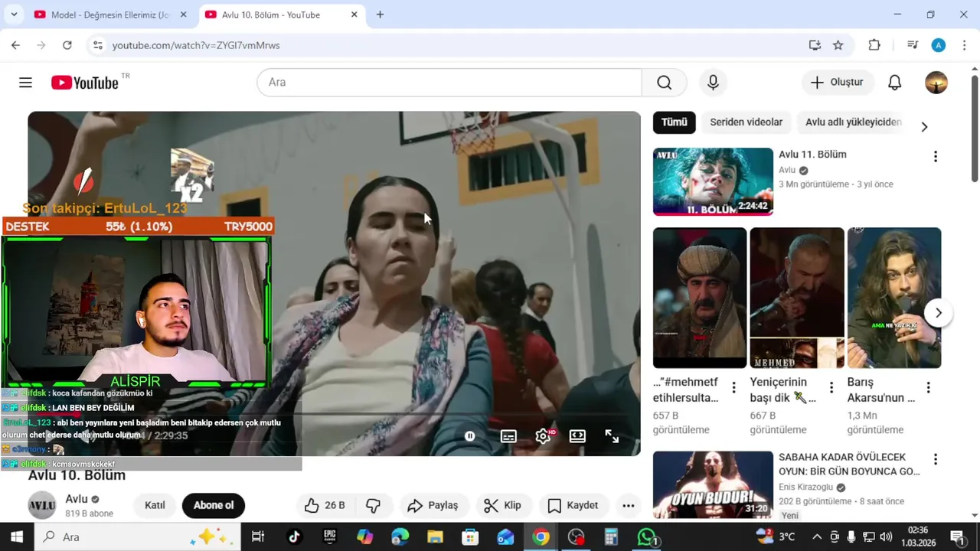Open the notifications bell
The width and height of the screenshot is (980, 551).
894,82
